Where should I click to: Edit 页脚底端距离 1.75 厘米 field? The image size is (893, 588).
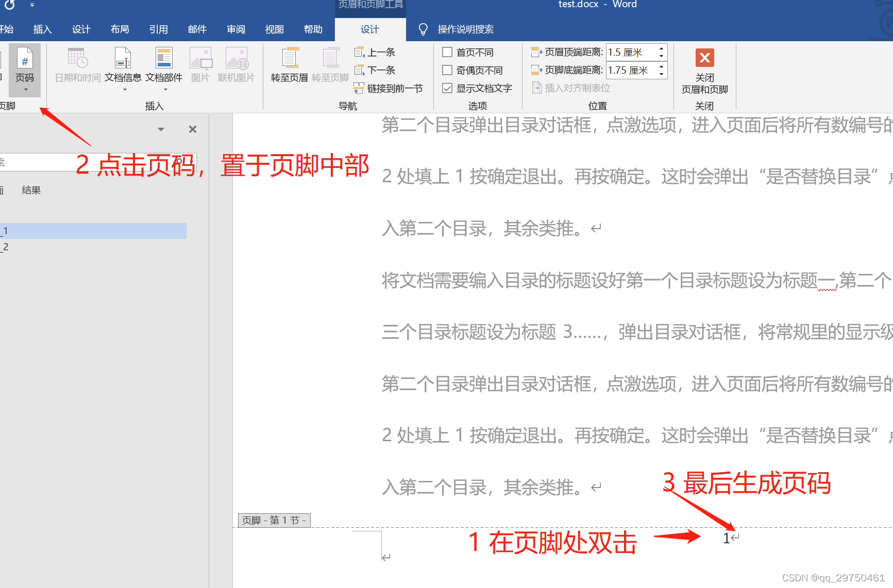[x=631, y=70]
